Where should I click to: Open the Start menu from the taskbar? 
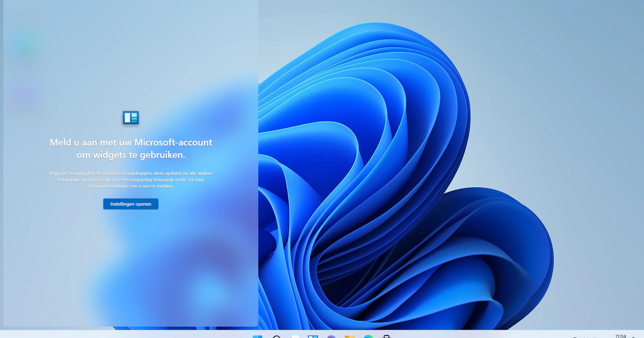[x=258, y=336]
